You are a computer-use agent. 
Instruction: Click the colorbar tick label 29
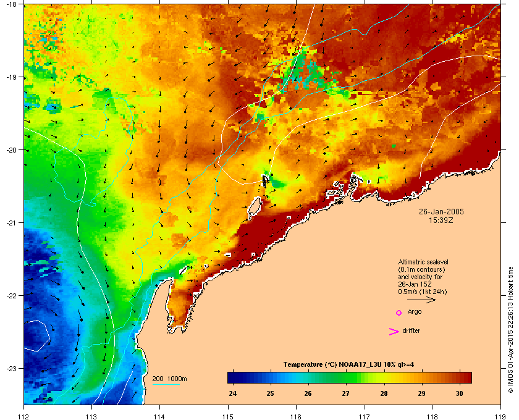(421, 393)
